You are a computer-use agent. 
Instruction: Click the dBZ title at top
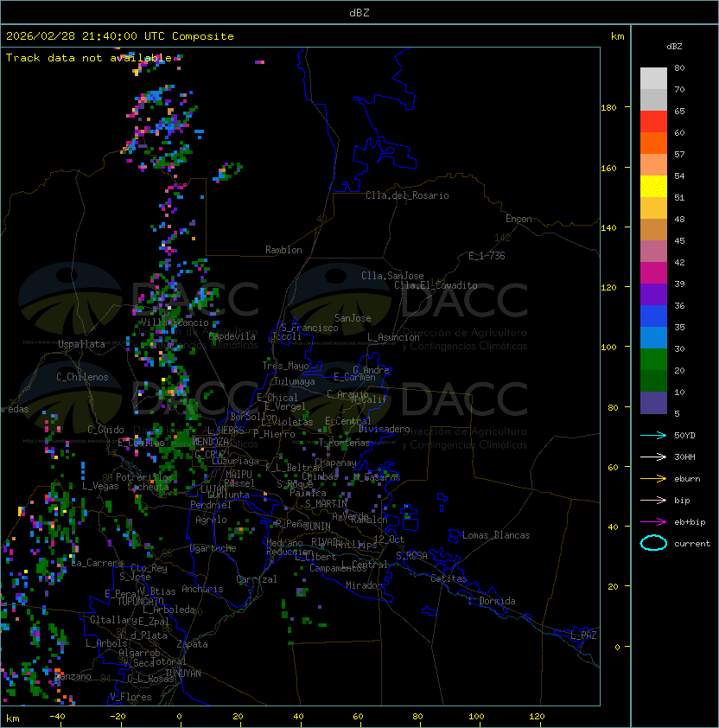click(359, 12)
